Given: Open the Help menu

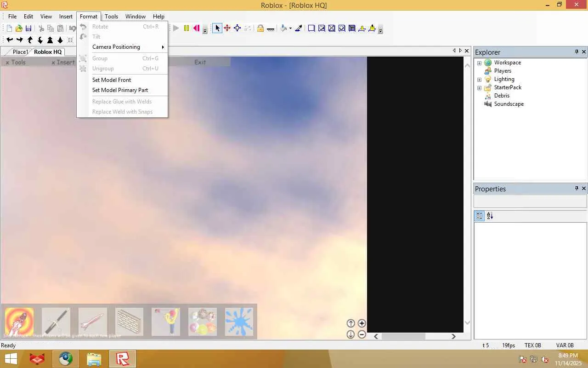Looking at the screenshot, I should click(x=158, y=17).
